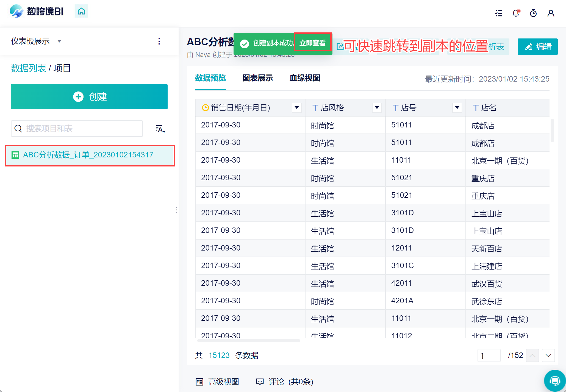
Task: Go to next page with down arrow
Action: coord(548,355)
